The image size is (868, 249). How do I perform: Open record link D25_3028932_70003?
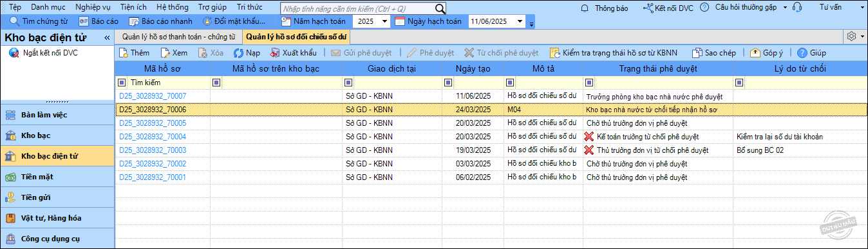[x=153, y=150]
